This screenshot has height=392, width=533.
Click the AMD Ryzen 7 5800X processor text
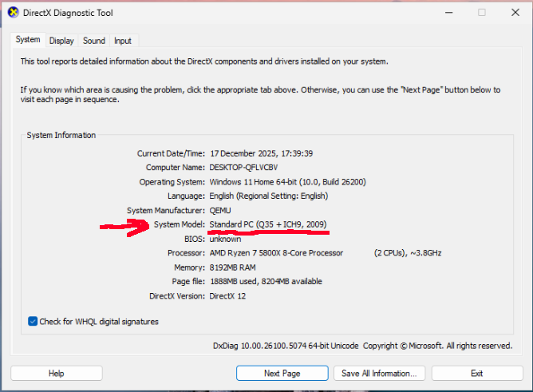[276, 253]
